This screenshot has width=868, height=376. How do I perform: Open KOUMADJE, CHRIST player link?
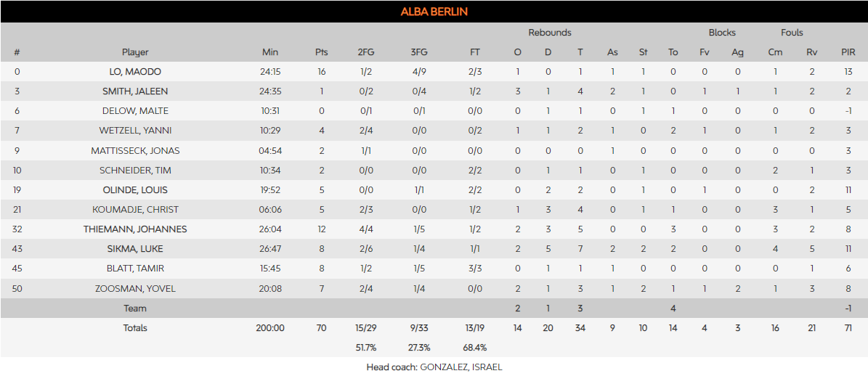(135, 210)
